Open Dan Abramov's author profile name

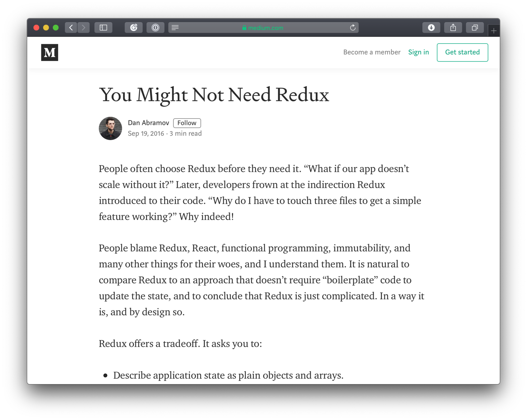148,123
